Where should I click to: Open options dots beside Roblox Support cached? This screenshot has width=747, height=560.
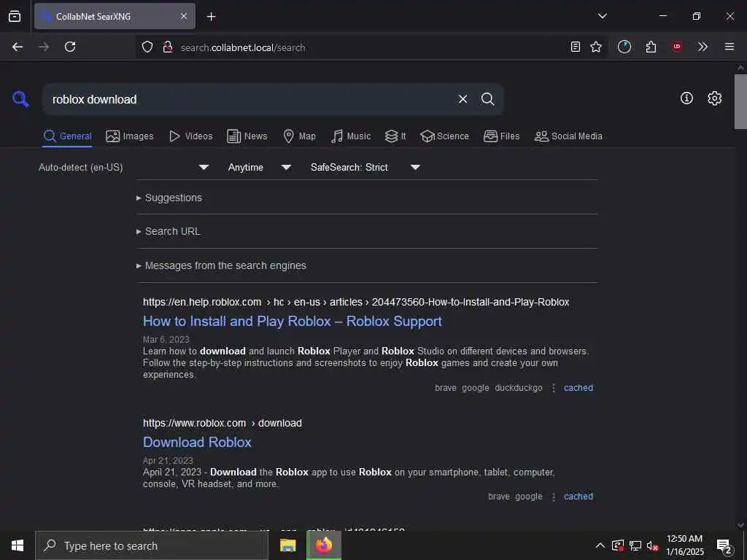point(553,389)
